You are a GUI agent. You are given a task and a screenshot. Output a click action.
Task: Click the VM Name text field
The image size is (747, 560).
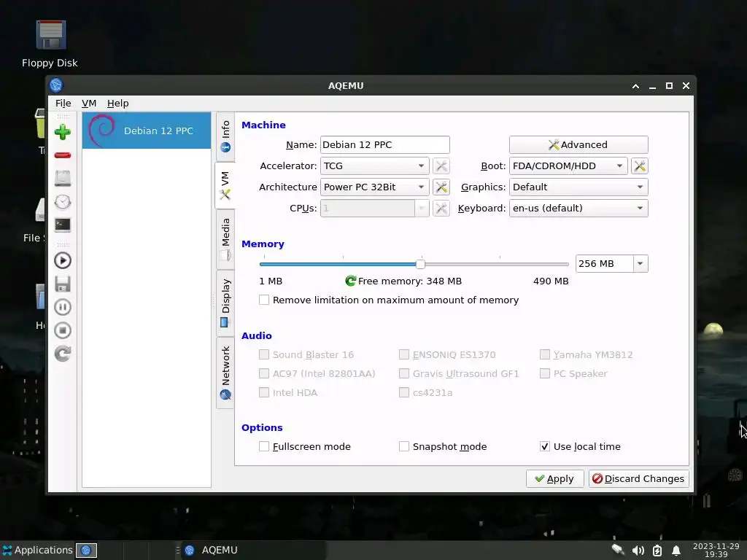[x=385, y=145]
